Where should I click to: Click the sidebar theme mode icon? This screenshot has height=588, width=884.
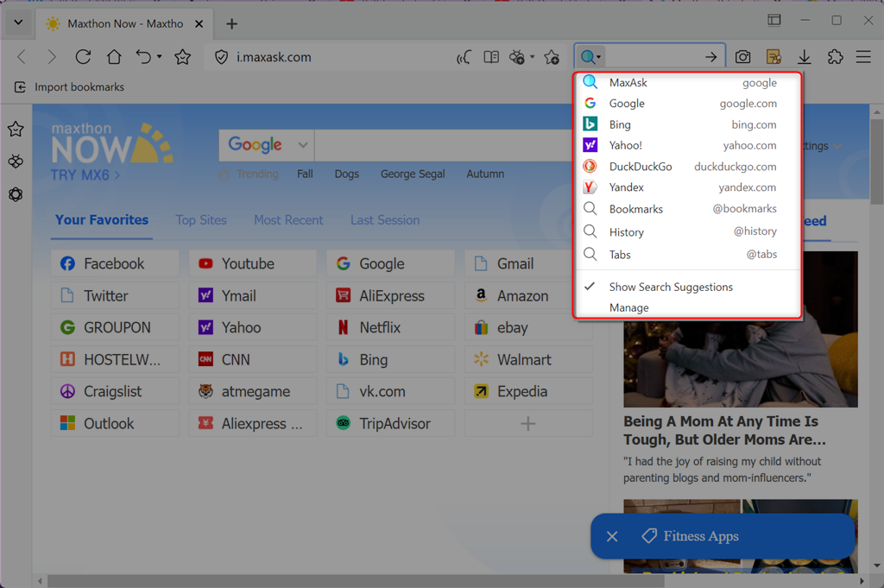point(16,161)
